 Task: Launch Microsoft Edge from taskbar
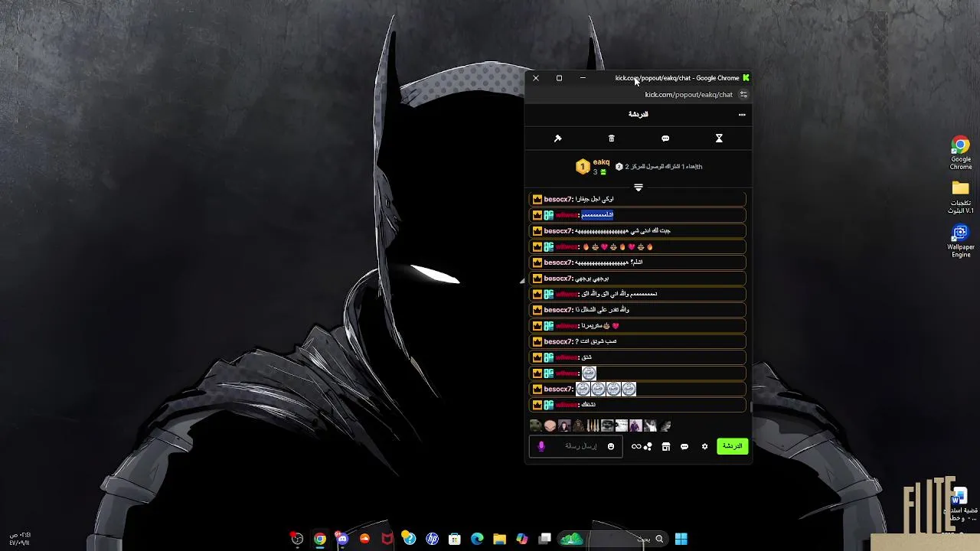click(477, 539)
